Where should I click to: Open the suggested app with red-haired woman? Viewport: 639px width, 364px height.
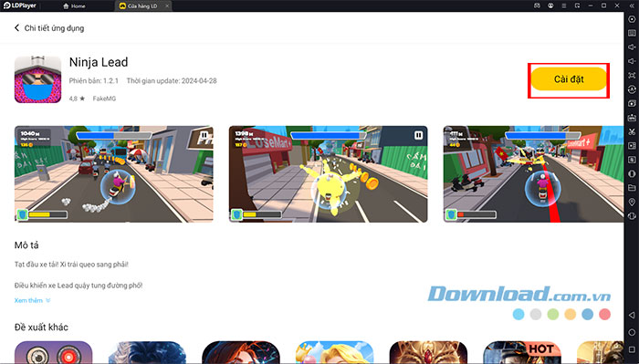pyautogui.click(x=241, y=352)
